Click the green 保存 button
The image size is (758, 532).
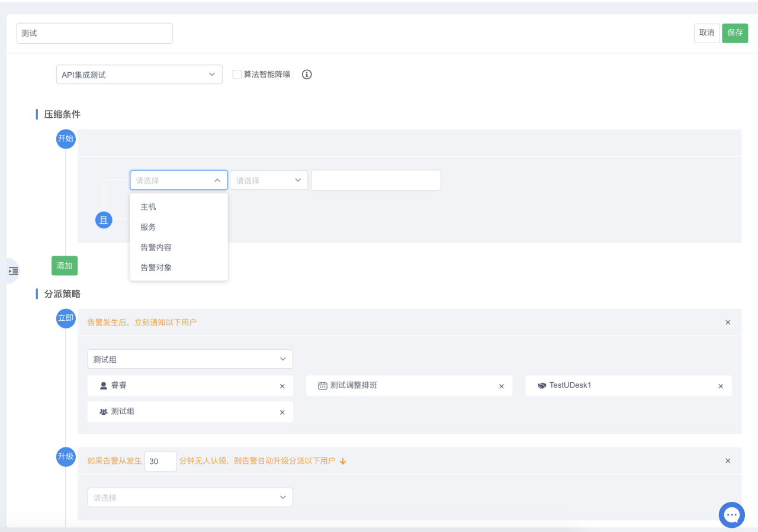[735, 33]
